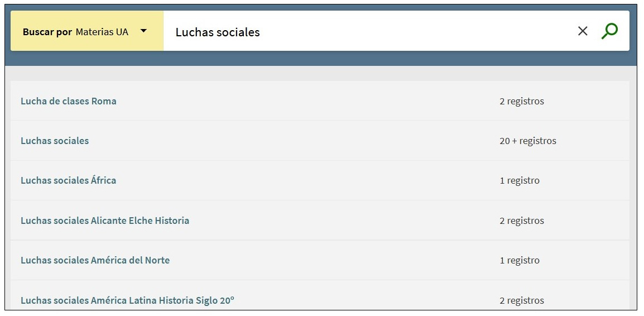Open the 'Luchas sociales' subject result
644x316 pixels.
point(55,141)
